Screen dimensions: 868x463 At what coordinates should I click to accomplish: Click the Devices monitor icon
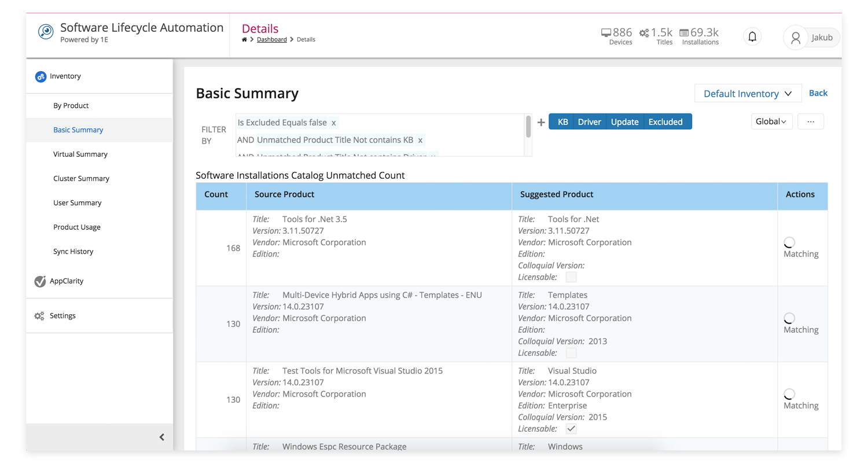(x=606, y=33)
